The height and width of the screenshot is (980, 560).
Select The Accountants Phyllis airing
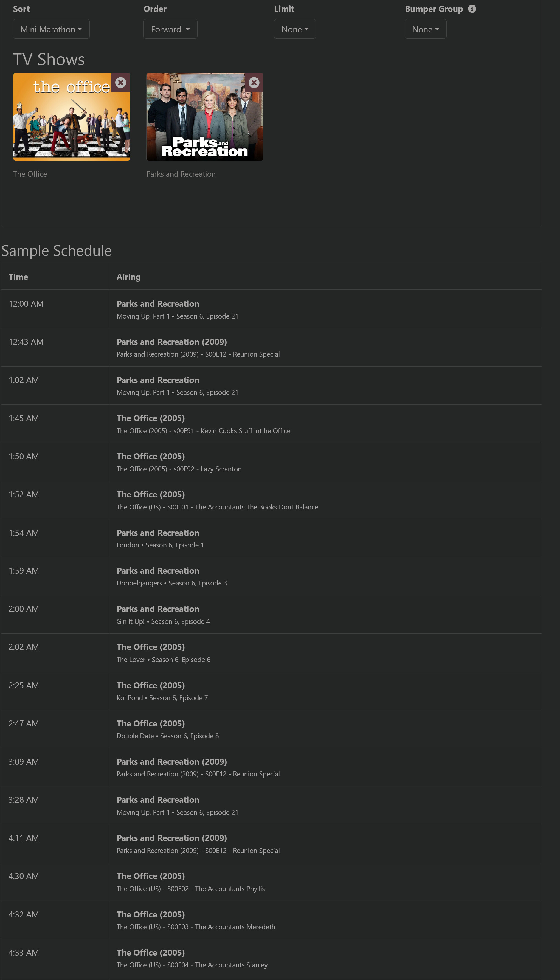272,882
